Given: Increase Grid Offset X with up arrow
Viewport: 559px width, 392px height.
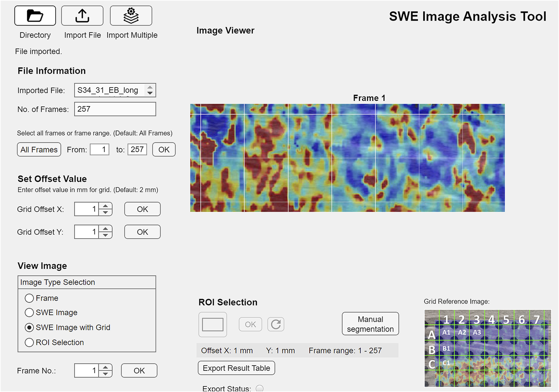Looking at the screenshot, I should pos(106,206).
